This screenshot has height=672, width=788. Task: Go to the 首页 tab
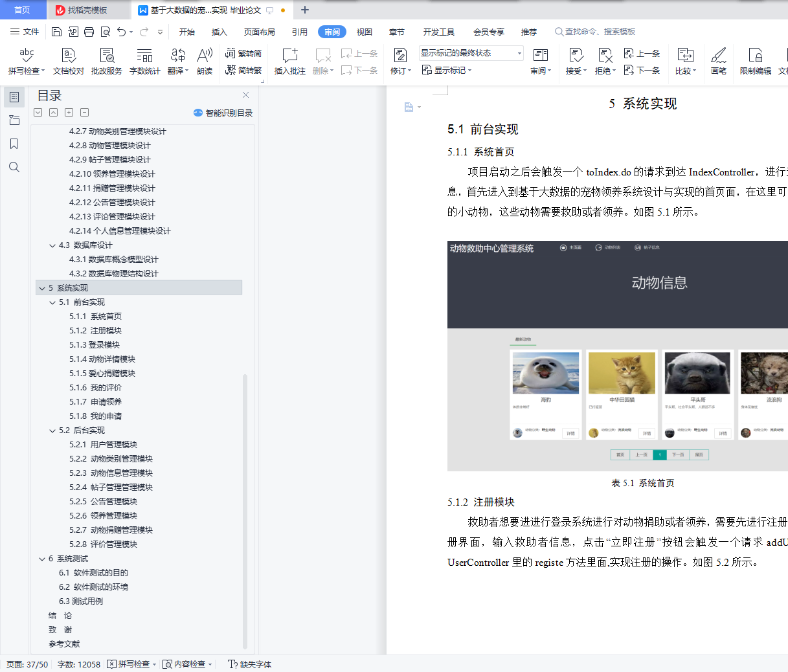(x=23, y=10)
